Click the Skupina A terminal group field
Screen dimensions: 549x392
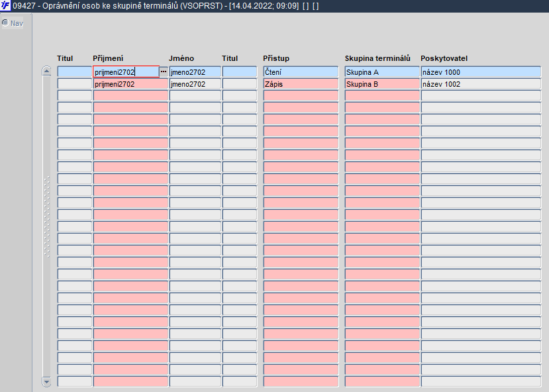382,72
